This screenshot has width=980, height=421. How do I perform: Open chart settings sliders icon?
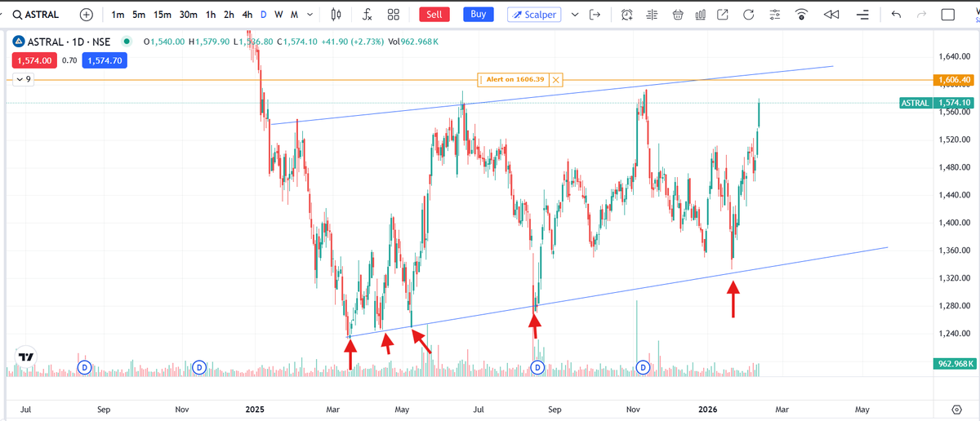pos(776,15)
